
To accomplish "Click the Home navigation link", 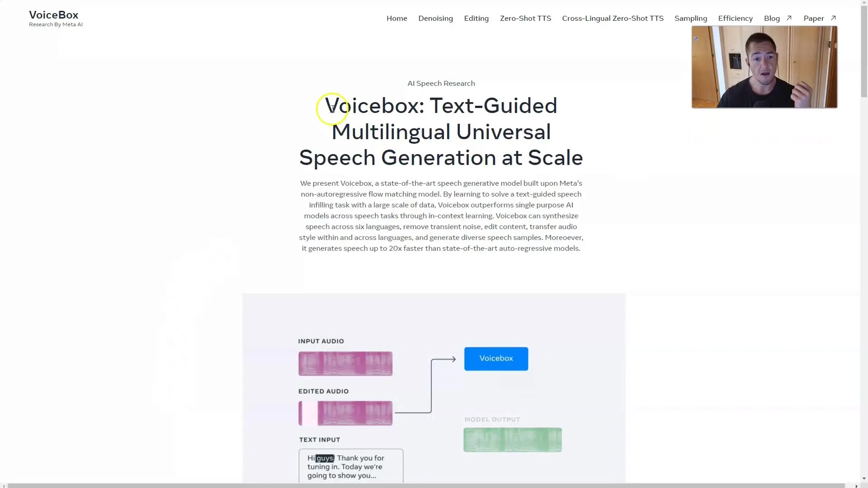I will tap(396, 18).
